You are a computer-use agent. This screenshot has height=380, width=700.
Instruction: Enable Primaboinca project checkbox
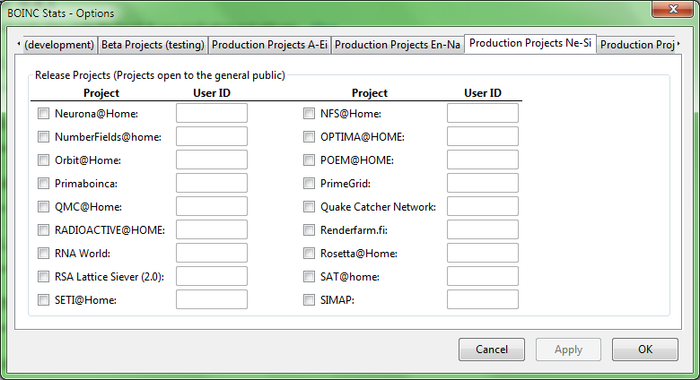[43, 183]
